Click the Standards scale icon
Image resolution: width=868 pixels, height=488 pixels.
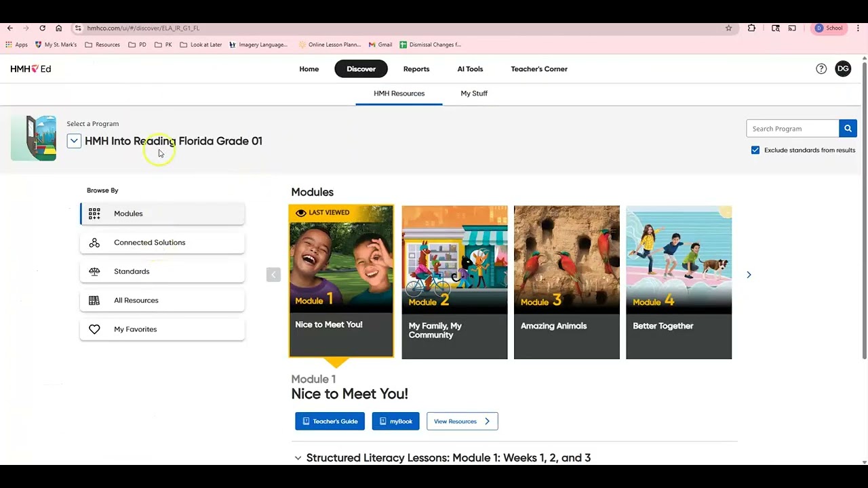[94, 271]
